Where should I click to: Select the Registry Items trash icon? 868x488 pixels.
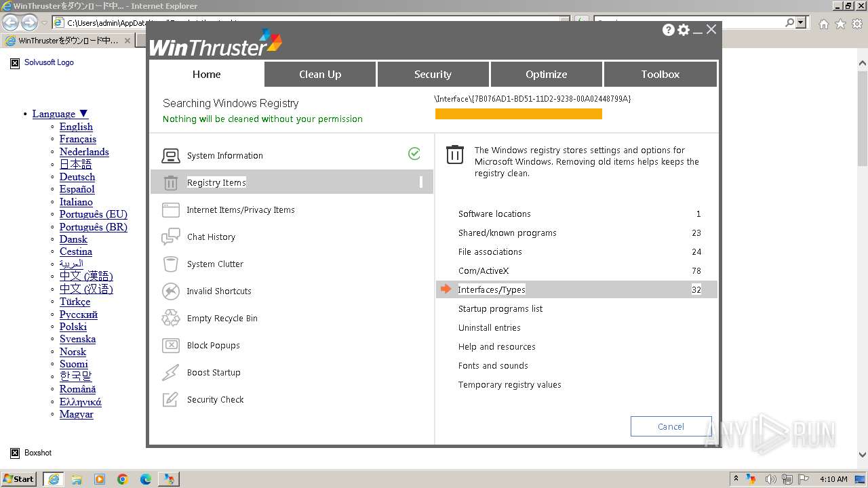click(171, 183)
